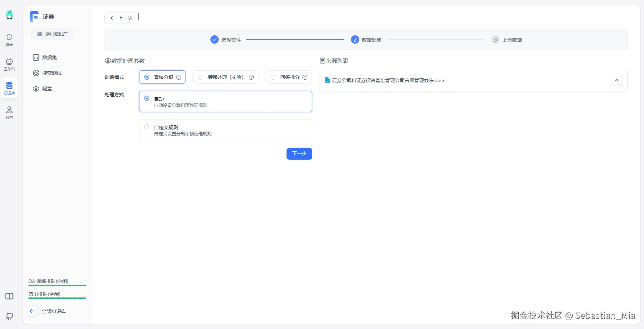Click the 训练模式 label

[x=114, y=77]
